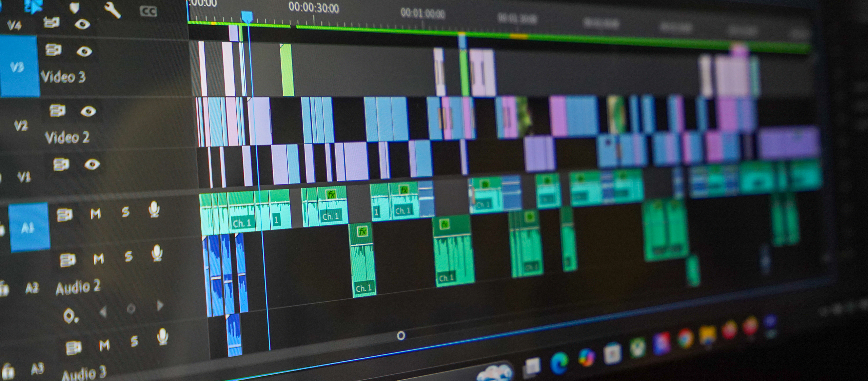
Task: Select the 'Video 2' track name
Action: pyautogui.click(x=67, y=137)
